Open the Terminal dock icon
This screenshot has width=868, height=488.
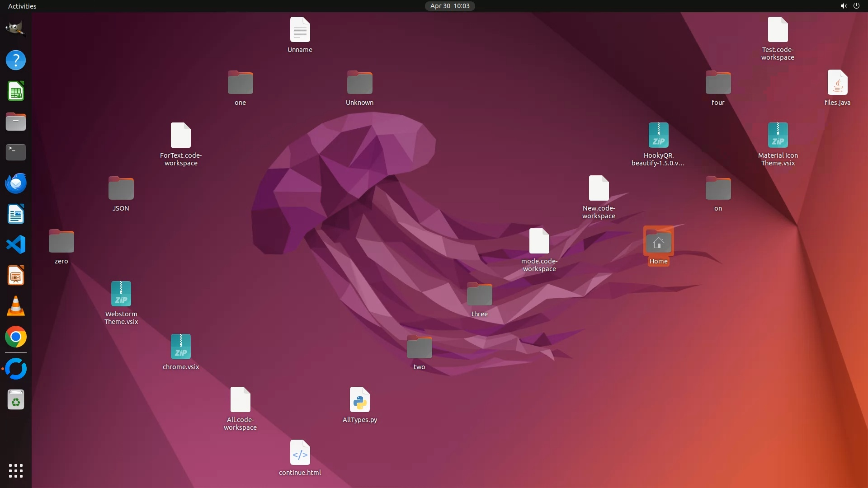16,152
